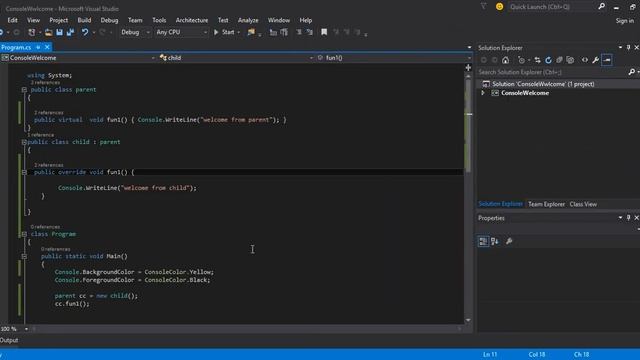Click the 2 references CodeLens above fun1 override
Image resolution: width=640 pixels, height=360 pixels.
[49, 165]
